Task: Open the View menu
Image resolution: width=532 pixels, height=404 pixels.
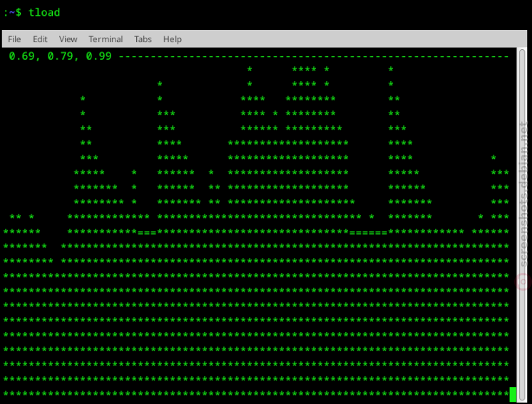Action: [68, 39]
